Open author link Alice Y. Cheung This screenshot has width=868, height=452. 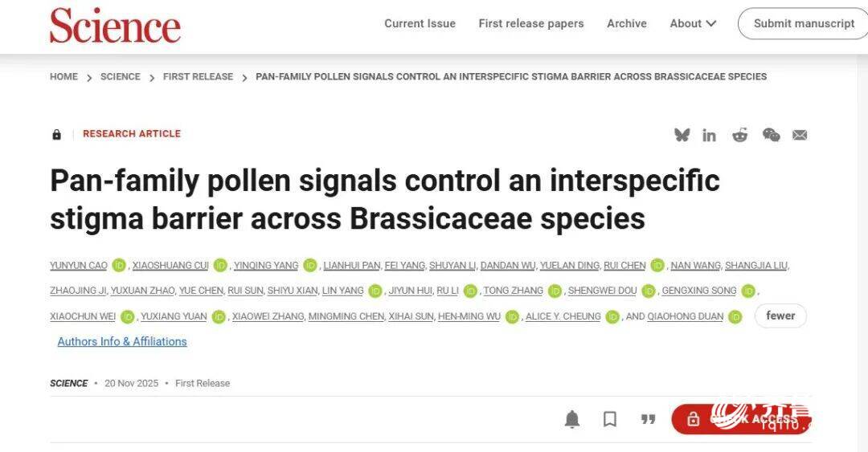[x=563, y=316]
